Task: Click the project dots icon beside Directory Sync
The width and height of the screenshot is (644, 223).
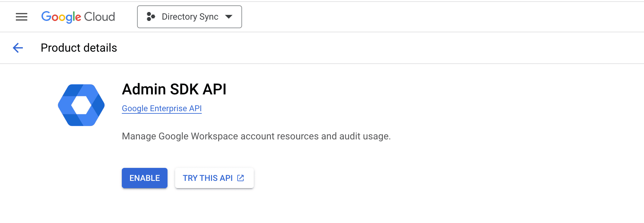Action: point(151,17)
